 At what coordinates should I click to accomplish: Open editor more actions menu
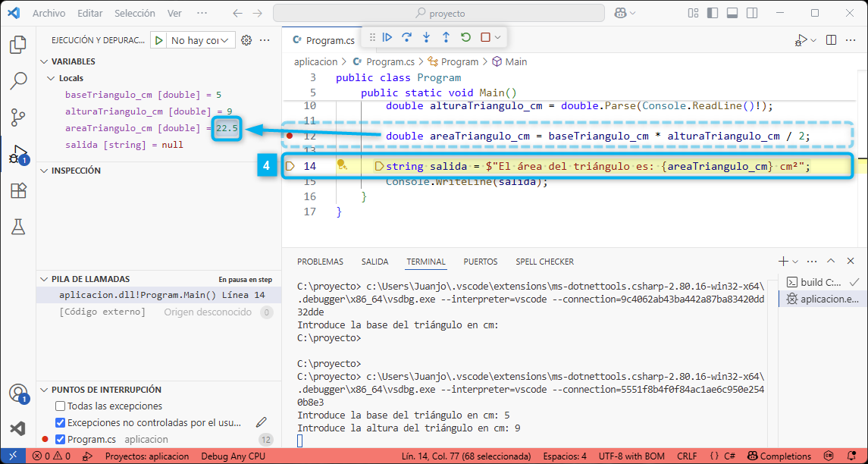click(851, 40)
